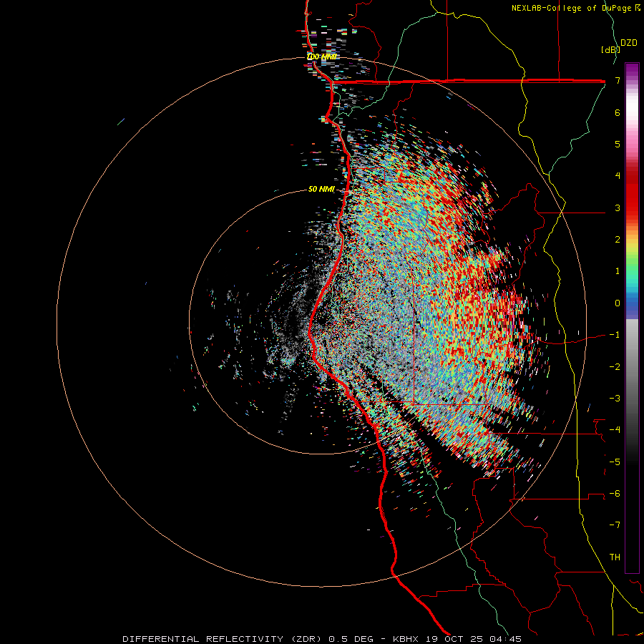This screenshot has height=644, width=644.
Task: Click the 100 NMI range ring label
Action: tap(322, 57)
